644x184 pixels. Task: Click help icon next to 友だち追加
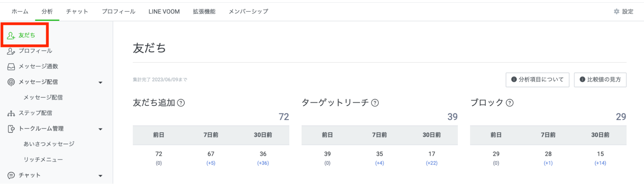click(181, 103)
